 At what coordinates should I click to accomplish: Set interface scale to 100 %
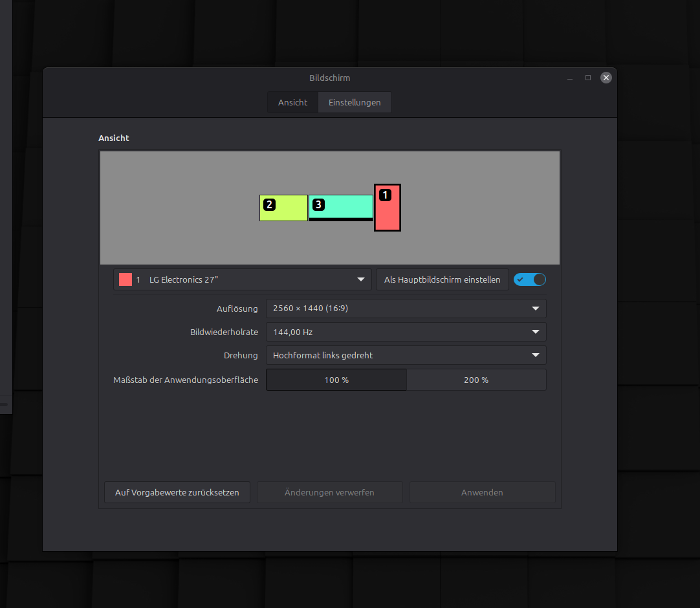pyautogui.click(x=336, y=380)
